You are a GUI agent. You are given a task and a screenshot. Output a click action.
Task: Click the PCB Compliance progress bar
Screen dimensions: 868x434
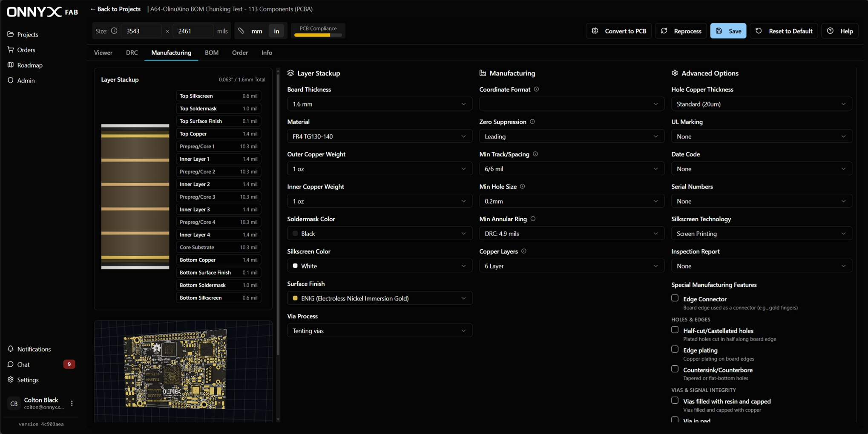[x=318, y=35]
